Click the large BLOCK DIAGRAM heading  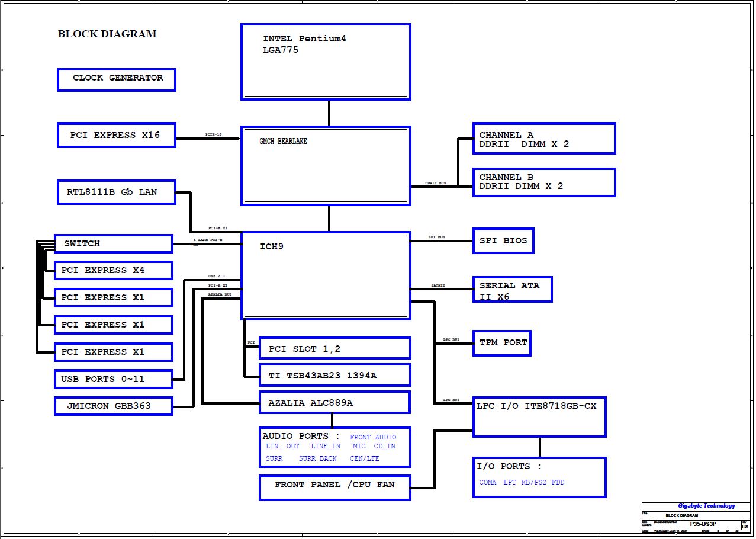click(107, 34)
